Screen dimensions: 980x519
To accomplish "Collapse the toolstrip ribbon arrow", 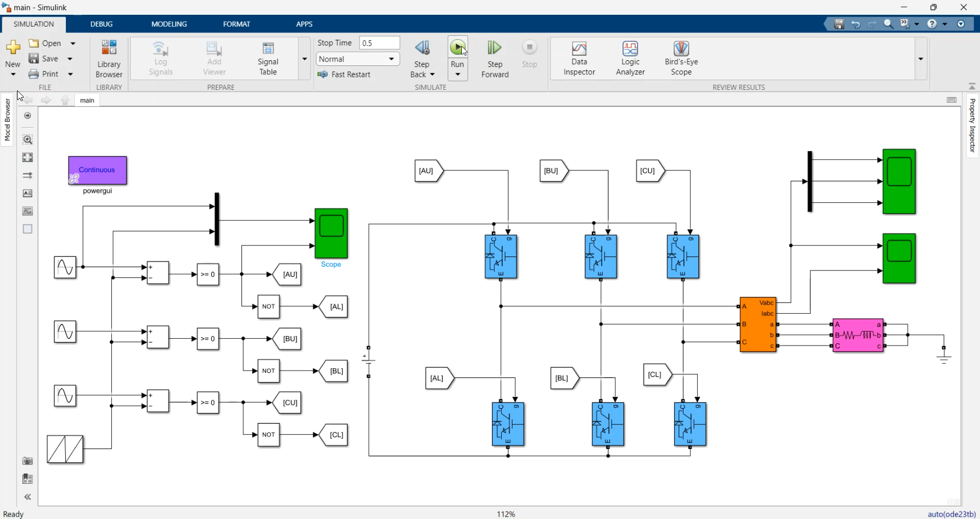I will 972,86.
